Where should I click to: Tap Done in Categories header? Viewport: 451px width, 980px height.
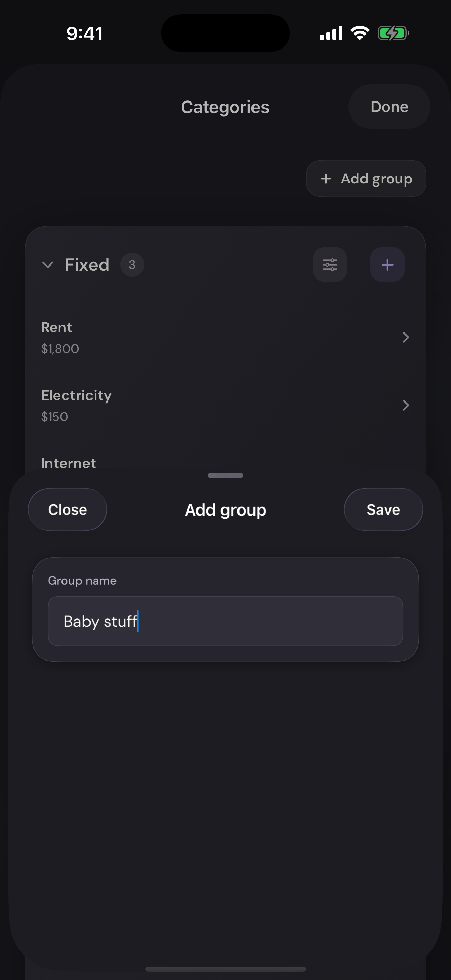[x=389, y=107]
